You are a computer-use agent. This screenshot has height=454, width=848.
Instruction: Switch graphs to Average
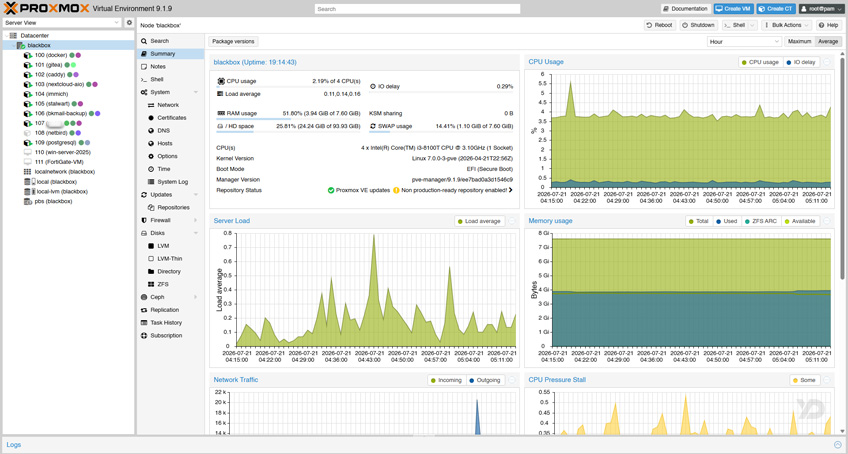[828, 42]
